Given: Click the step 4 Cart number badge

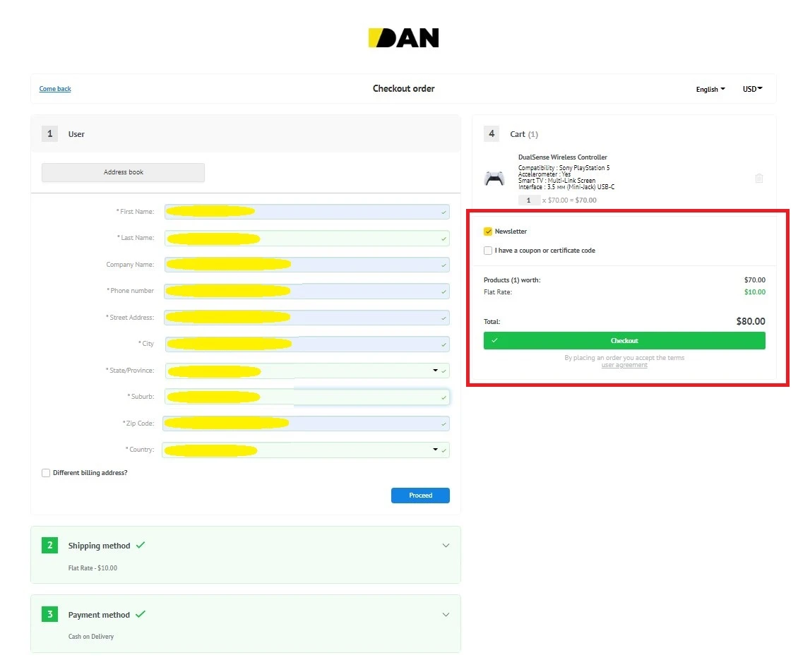Looking at the screenshot, I should tap(492, 134).
